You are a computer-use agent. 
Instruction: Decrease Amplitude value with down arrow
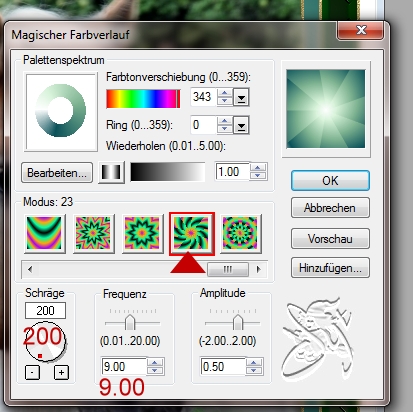254,370
